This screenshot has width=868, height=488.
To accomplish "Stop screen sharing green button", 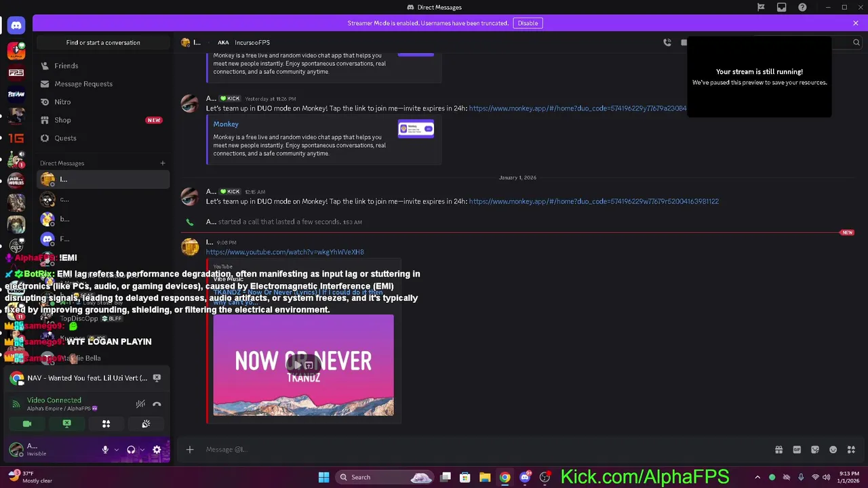I will tap(66, 424).
